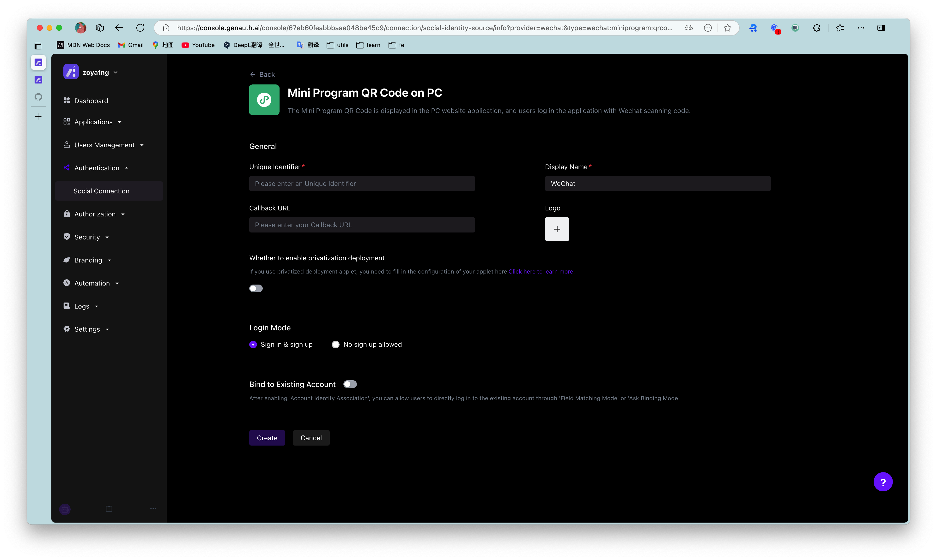The width and height of the screenshot is (937, 560).
Task: Select 'No sign up allowed' radio
Action: pyautogui.click(x=335, y=345)
